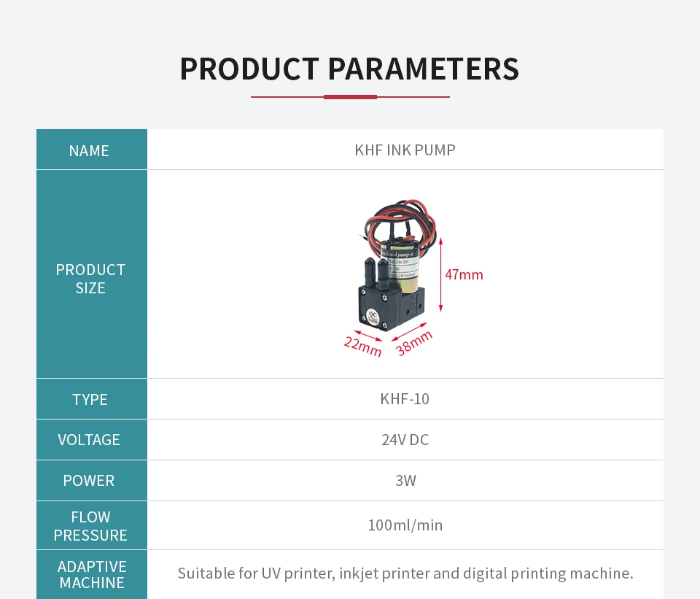Click the red underline beneath the heading

point(350,96)
